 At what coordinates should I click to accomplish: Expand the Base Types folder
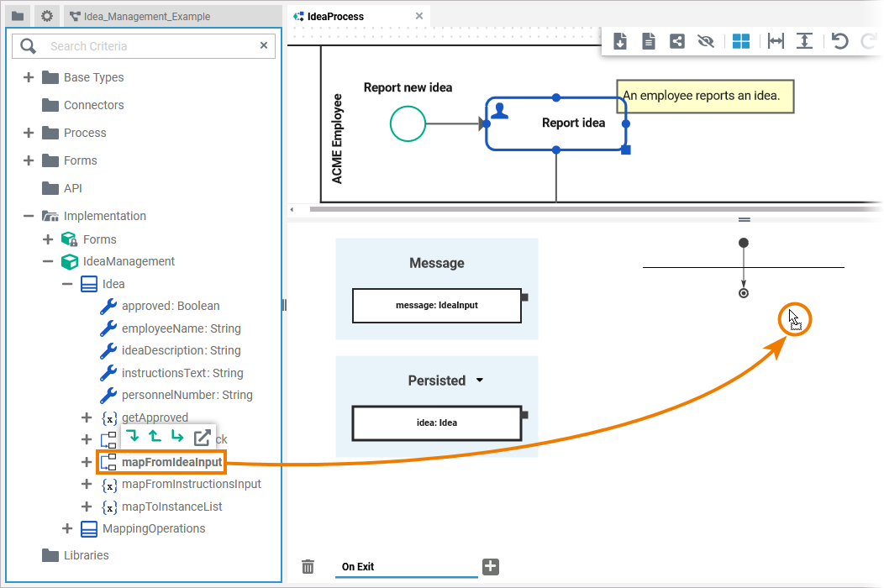click(29, 77)
